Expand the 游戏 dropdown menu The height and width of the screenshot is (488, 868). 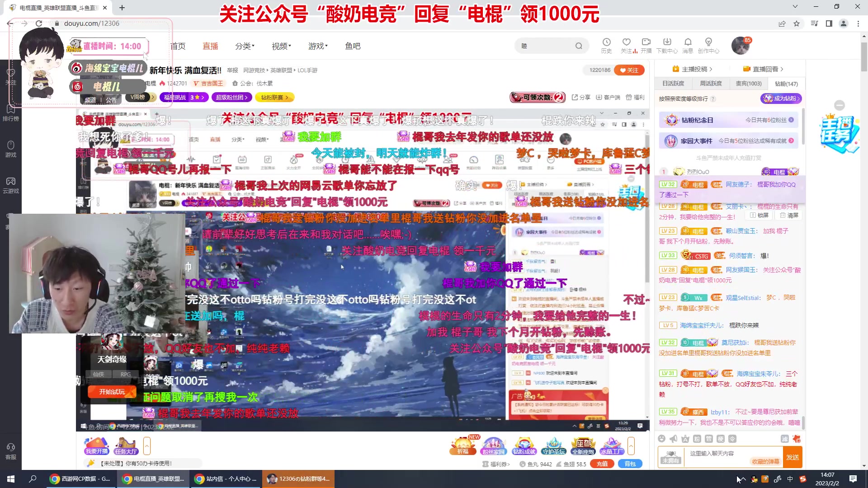318,46
